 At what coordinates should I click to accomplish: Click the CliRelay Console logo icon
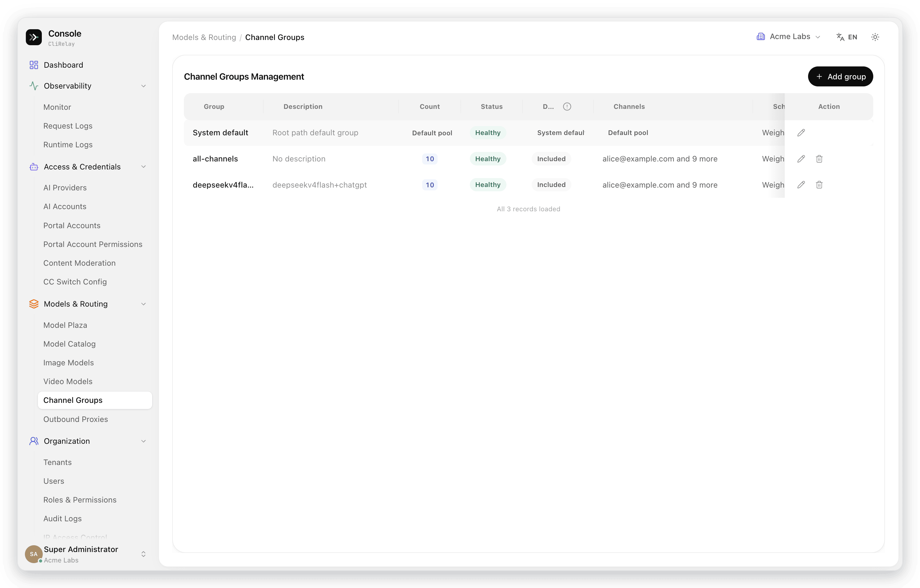[34, 37]
